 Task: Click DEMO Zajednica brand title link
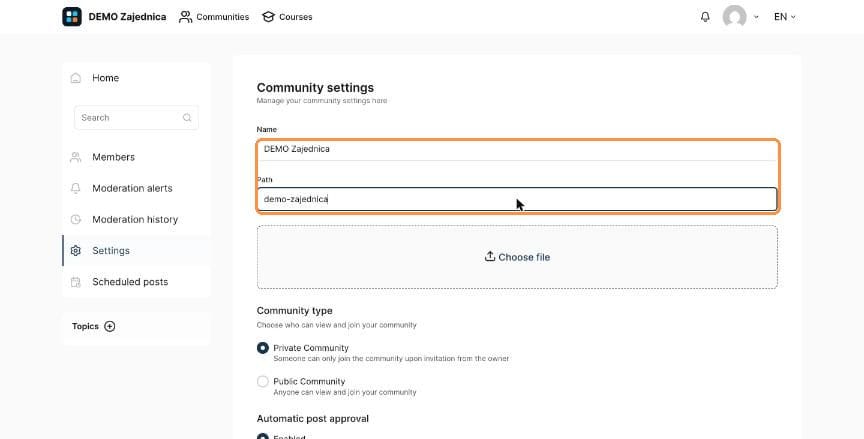(x=127, y=17)
